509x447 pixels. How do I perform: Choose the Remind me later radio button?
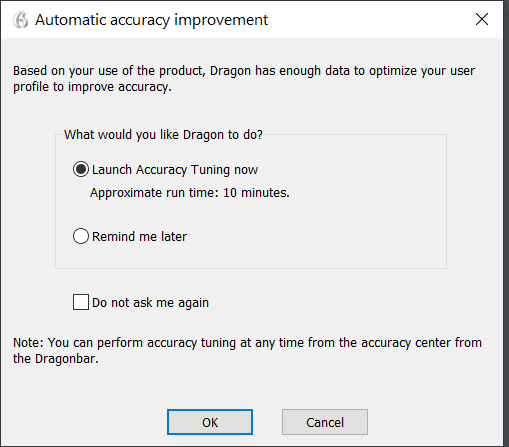(81, 236)
